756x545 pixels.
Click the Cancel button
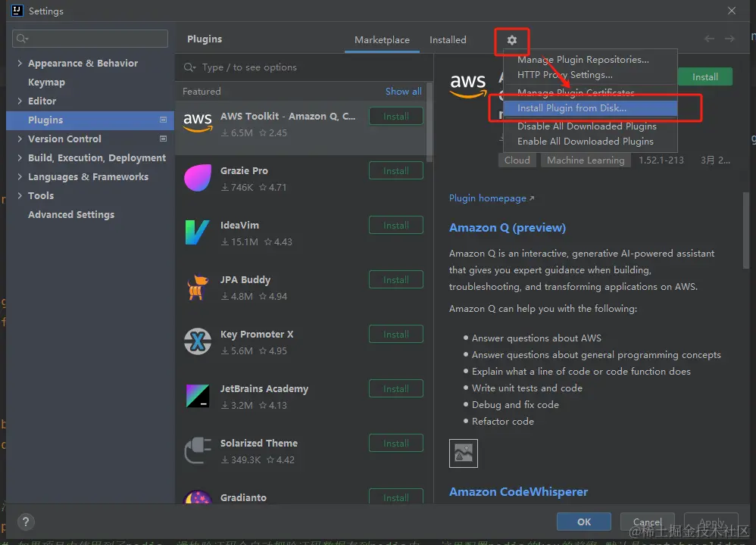(647, 522)
